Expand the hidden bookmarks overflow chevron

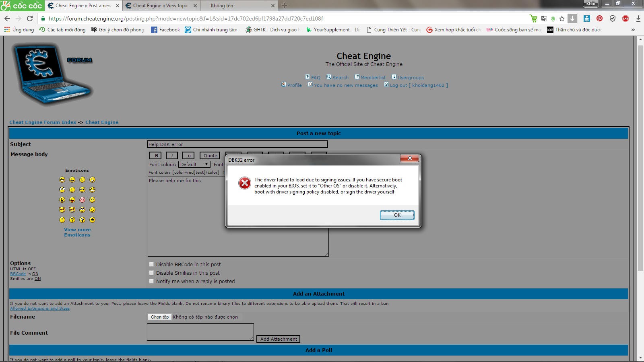(633, 30)
